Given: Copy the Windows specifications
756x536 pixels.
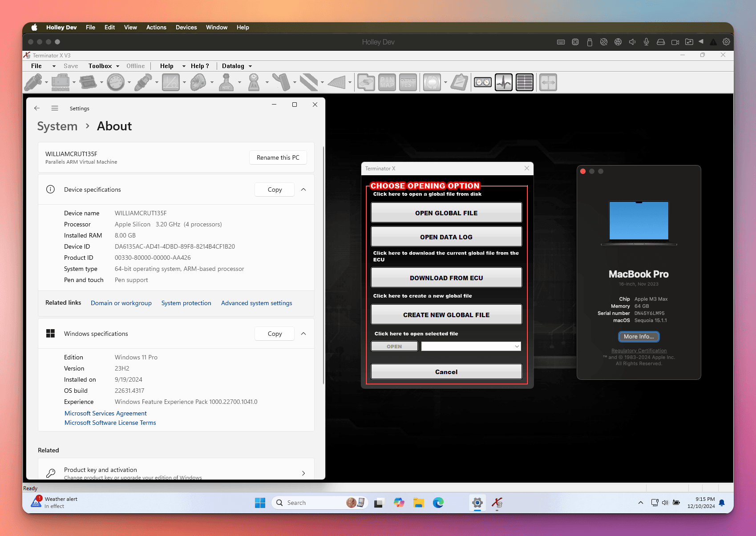Looking at the screenshot, I should click(274, 333).
